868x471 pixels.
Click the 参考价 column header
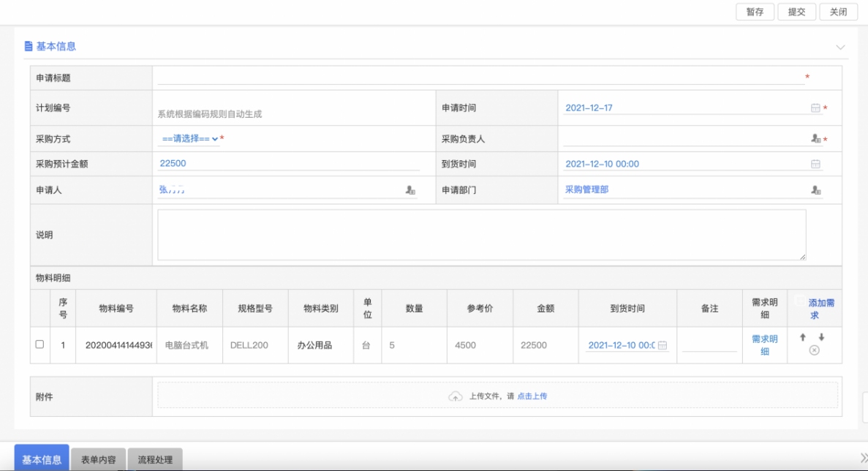(480, 309)
